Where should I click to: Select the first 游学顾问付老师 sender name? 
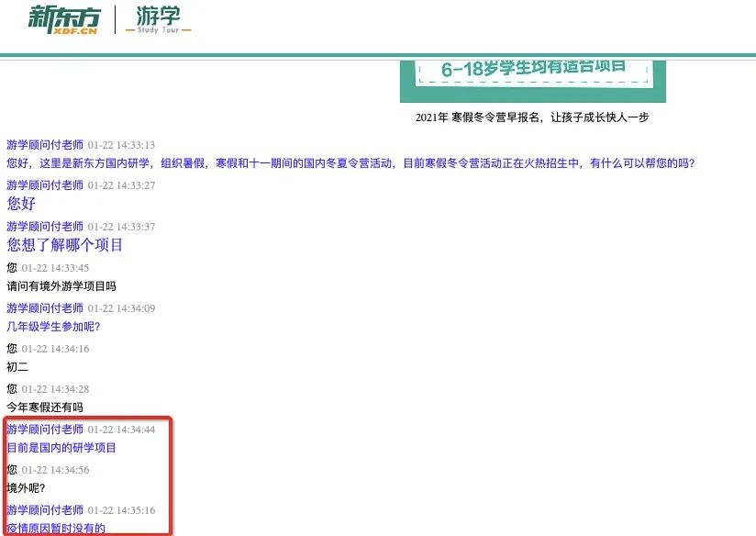(x=43, y=144)
